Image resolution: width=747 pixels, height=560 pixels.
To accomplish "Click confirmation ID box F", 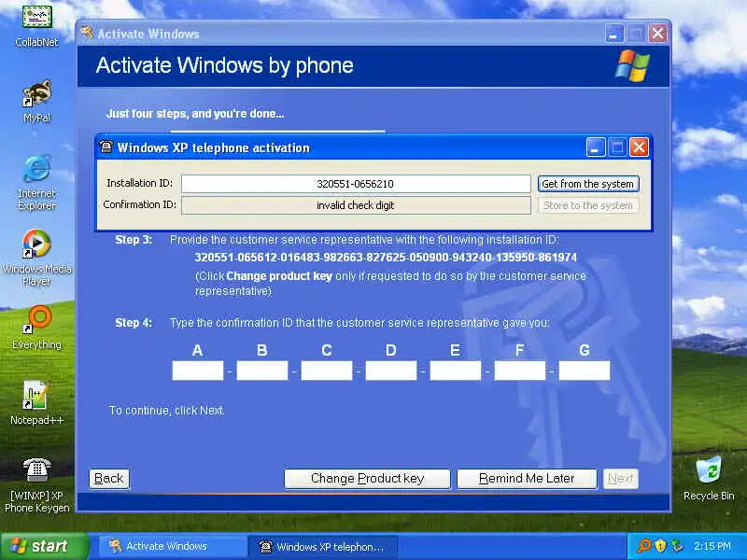I will pos(520,370).
